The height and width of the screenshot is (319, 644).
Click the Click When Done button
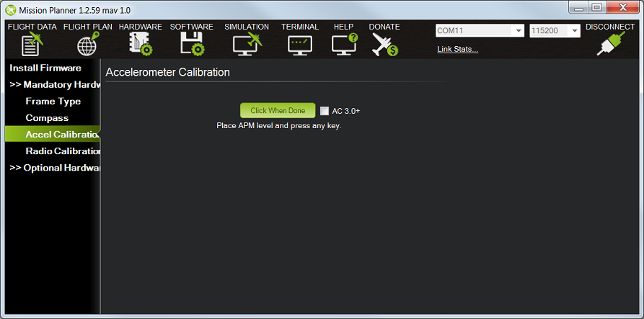(x=278, y=111)
